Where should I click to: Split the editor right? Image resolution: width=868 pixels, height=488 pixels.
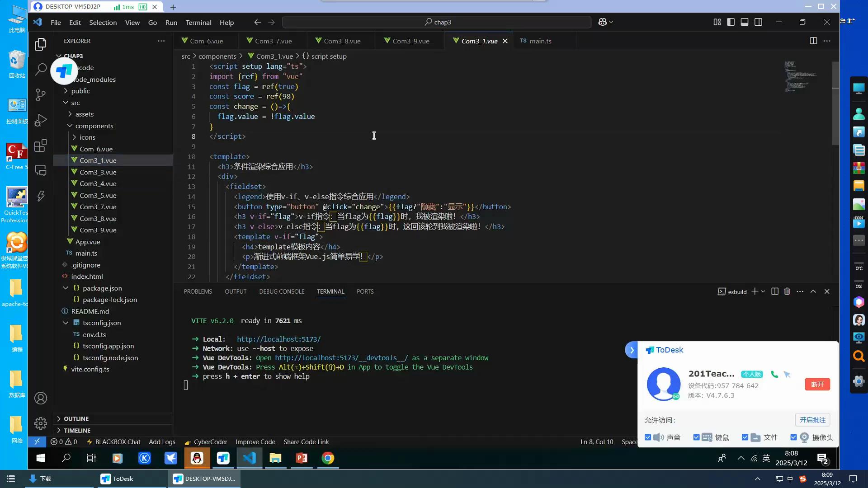(x=813, y=41)
